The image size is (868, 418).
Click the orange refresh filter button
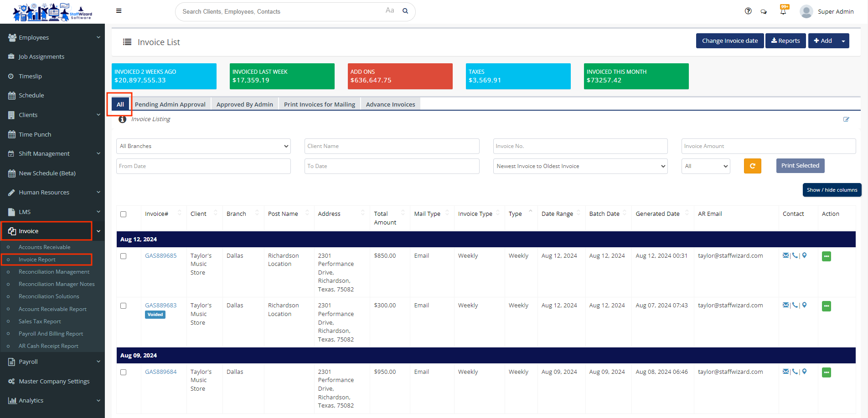click(752, 166)
